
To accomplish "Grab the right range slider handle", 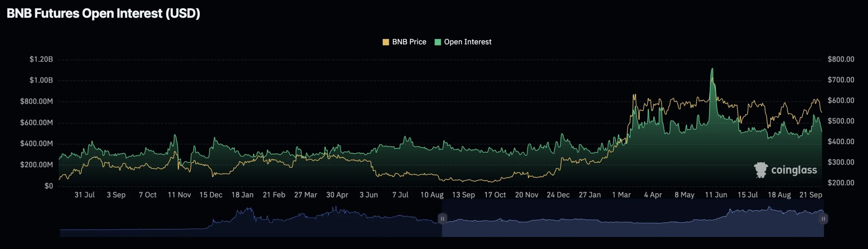I will [x=823, y=219].
